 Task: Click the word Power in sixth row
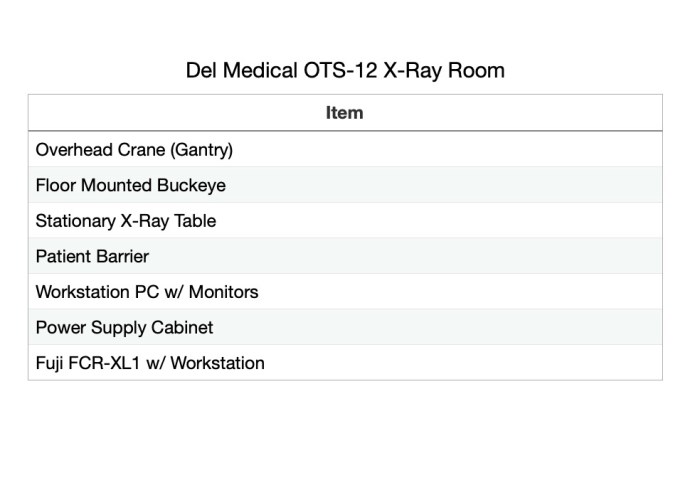pos(61,327)
